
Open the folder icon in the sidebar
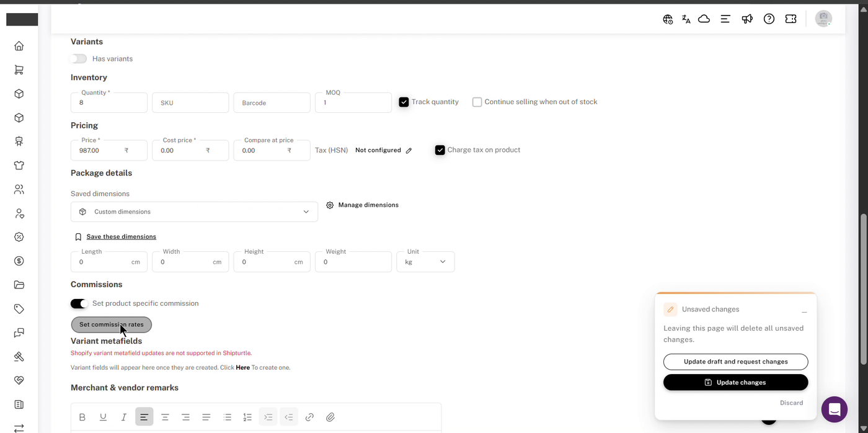coord(19,285)
